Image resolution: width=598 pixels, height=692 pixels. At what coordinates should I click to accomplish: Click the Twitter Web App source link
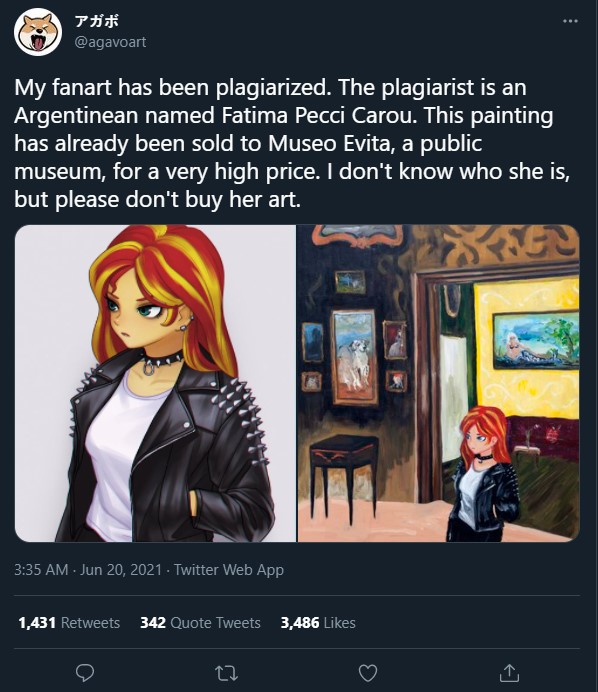click(229, 569)
